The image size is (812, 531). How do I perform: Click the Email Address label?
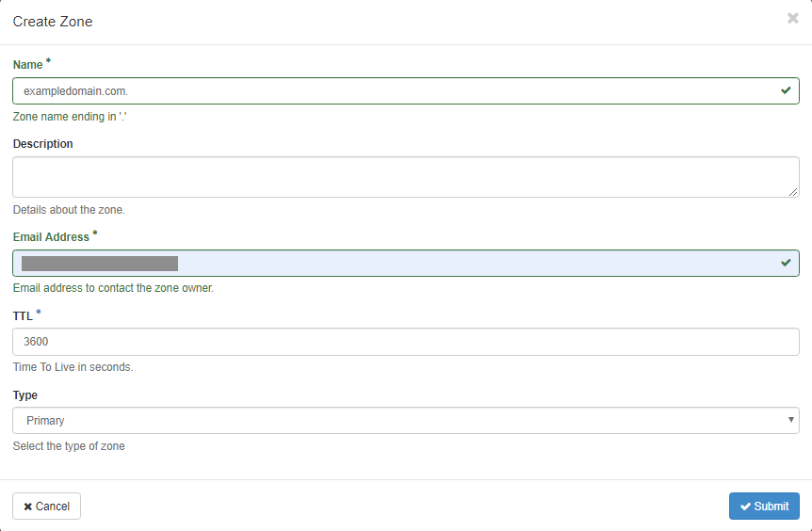pyautogui.click(x=51, y=237)
